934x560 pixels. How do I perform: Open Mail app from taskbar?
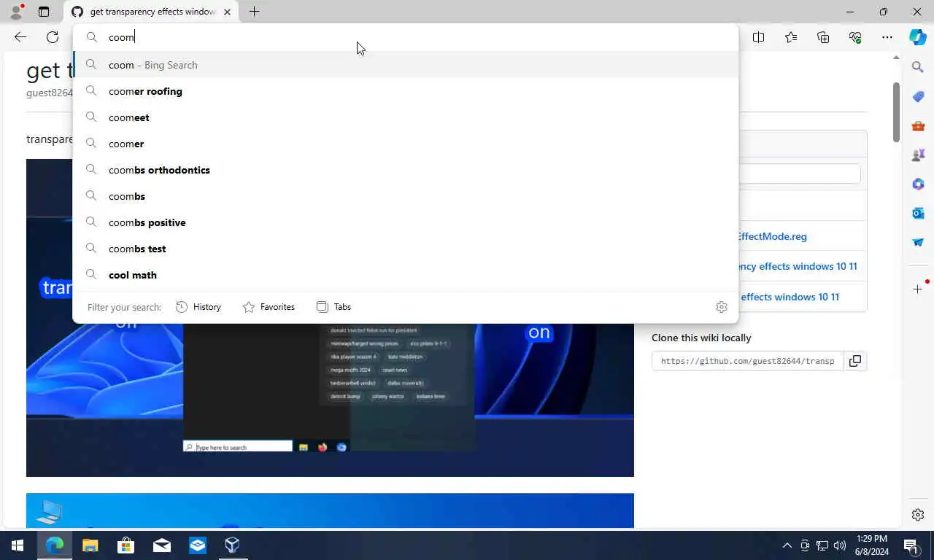[x=161, y=545]
